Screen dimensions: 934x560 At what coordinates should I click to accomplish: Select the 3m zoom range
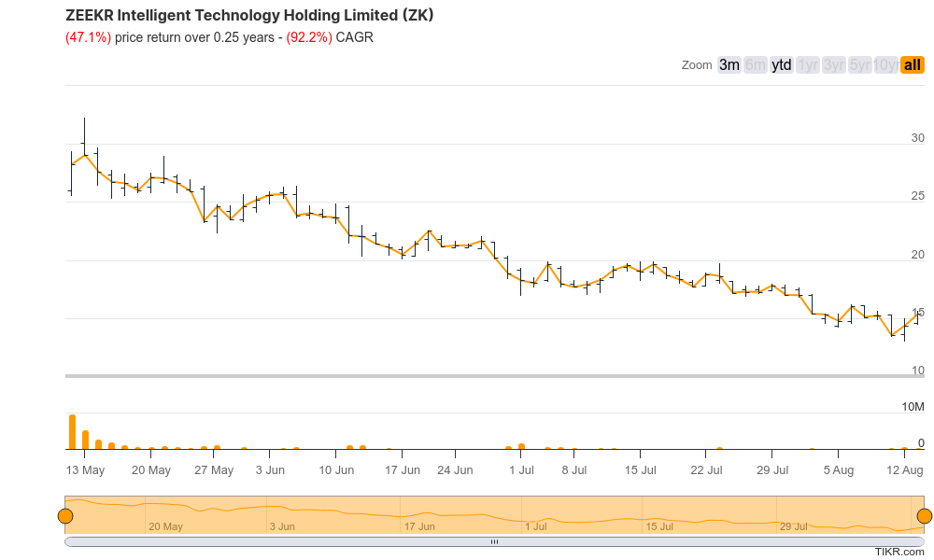pos(728,64)
